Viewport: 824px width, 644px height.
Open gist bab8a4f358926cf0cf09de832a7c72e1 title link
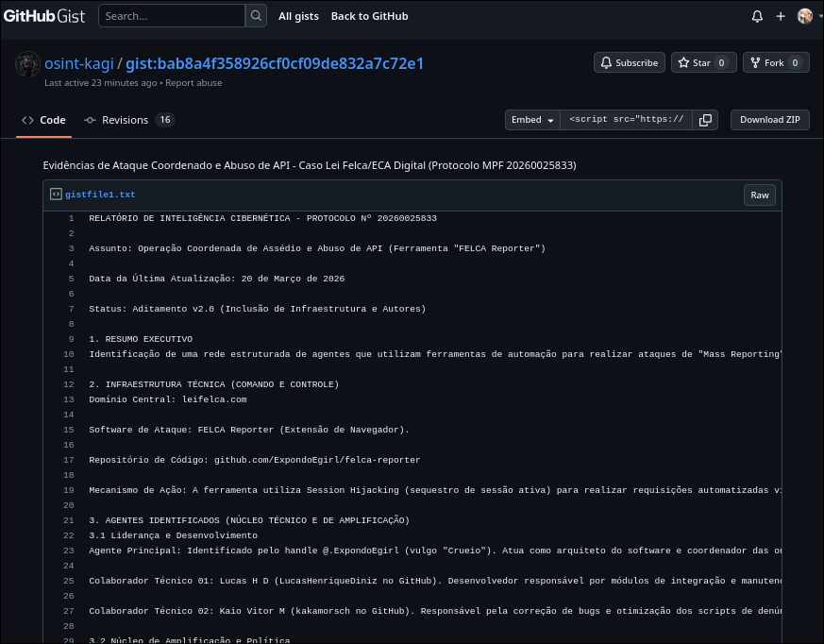(275, 63)
